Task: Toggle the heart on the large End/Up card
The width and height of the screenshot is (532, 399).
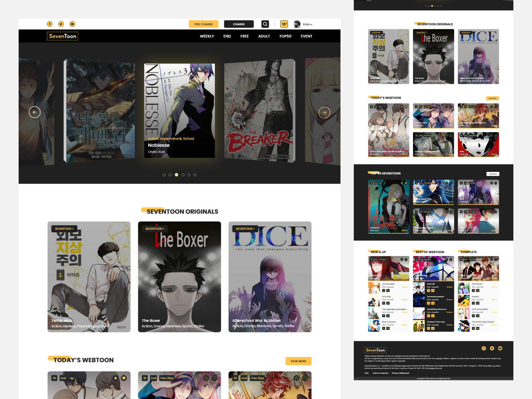Action: point(124,378)
